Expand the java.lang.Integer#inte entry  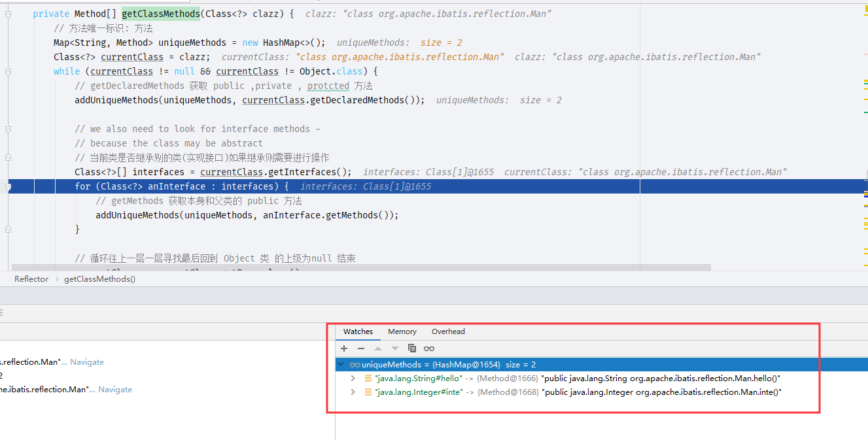pyautogui.click(x=353, y=392)
